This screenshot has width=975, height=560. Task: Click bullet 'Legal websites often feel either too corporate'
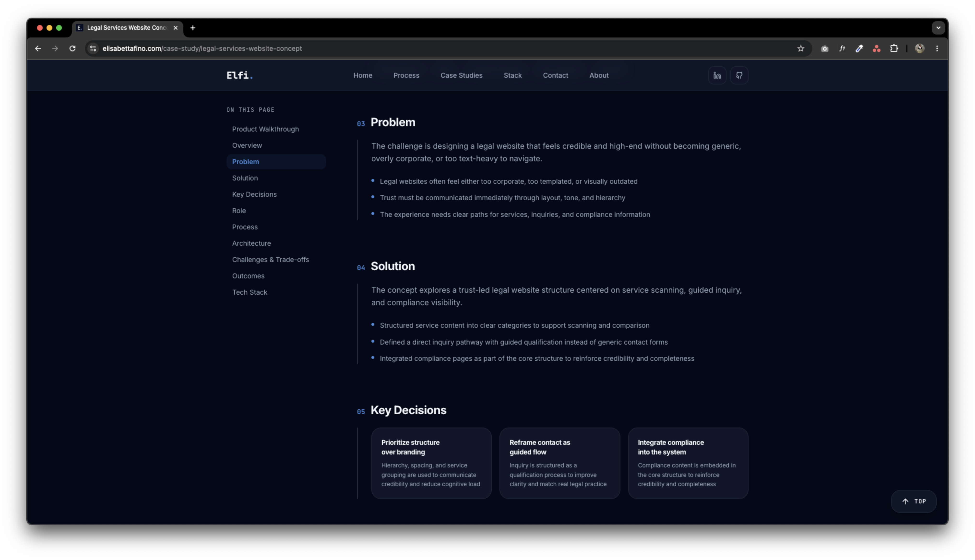[x=509, y=182]
